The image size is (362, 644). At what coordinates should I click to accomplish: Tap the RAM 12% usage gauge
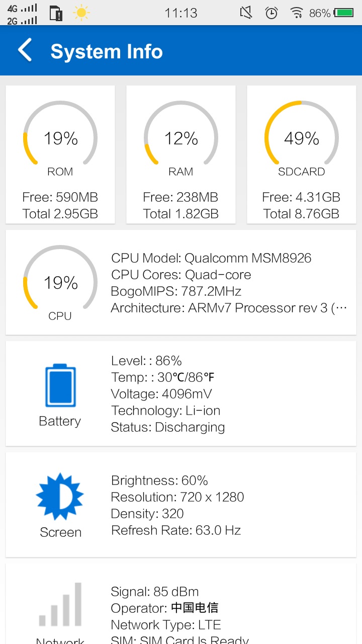click(181, 137)
